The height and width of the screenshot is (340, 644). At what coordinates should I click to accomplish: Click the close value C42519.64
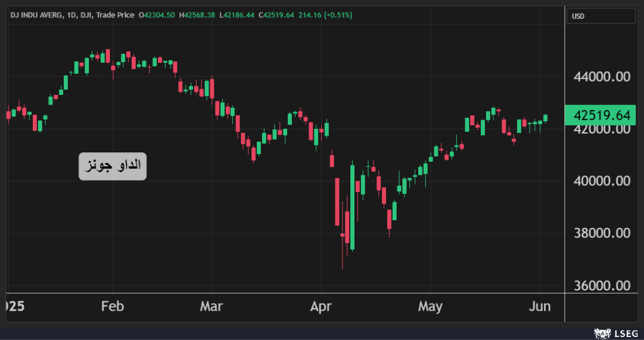(x=276, y=16)
